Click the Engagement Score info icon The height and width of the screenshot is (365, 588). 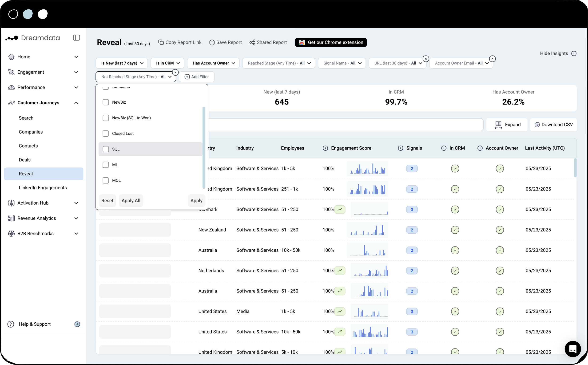pyautogui.click(x=325, y=148)
